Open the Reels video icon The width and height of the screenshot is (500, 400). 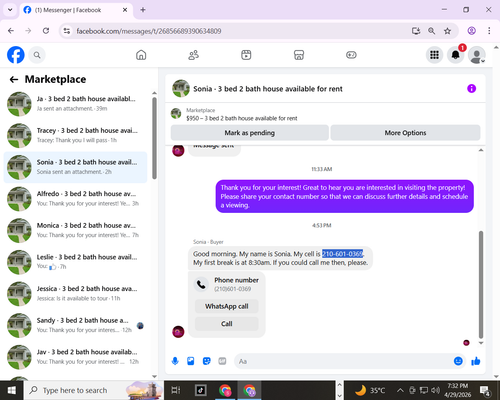(x=246, y=55)
